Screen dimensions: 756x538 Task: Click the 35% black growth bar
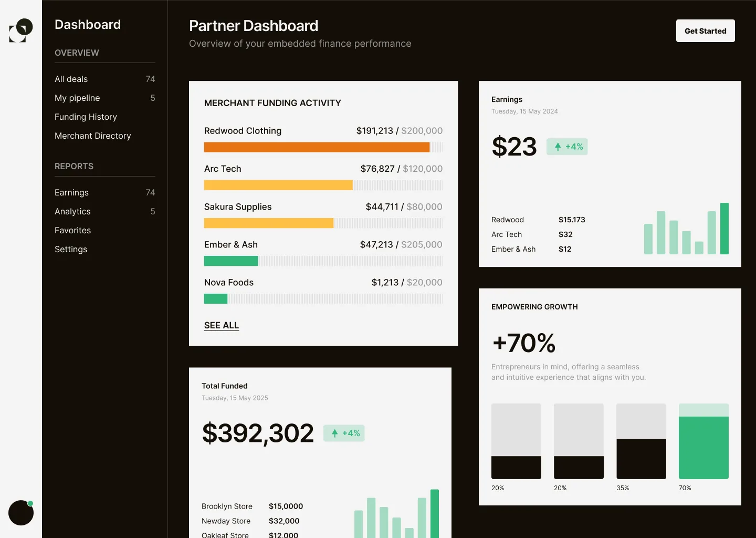[641, 459]
